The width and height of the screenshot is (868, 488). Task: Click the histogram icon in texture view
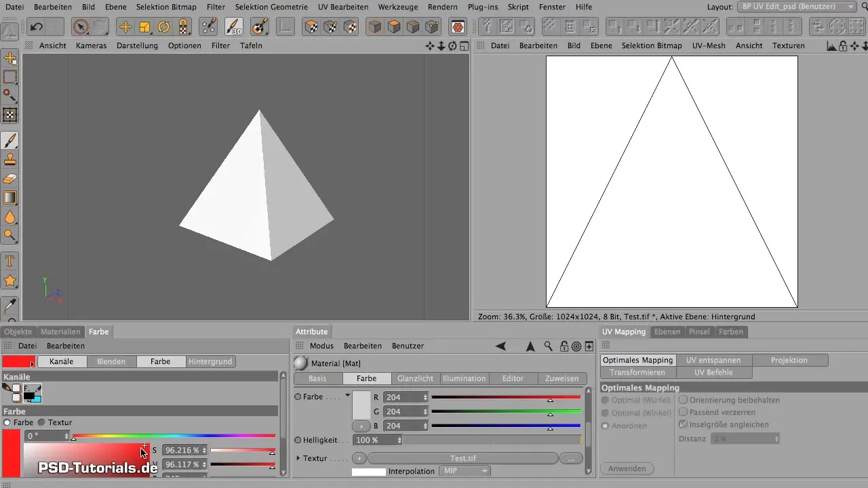pyautogui.click(x=832, y=45)
